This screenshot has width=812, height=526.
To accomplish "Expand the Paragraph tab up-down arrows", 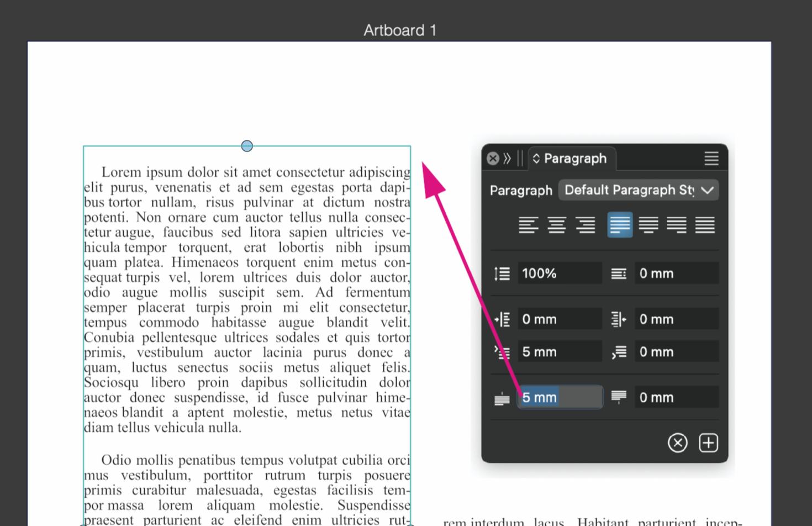I will click(536, 159).
